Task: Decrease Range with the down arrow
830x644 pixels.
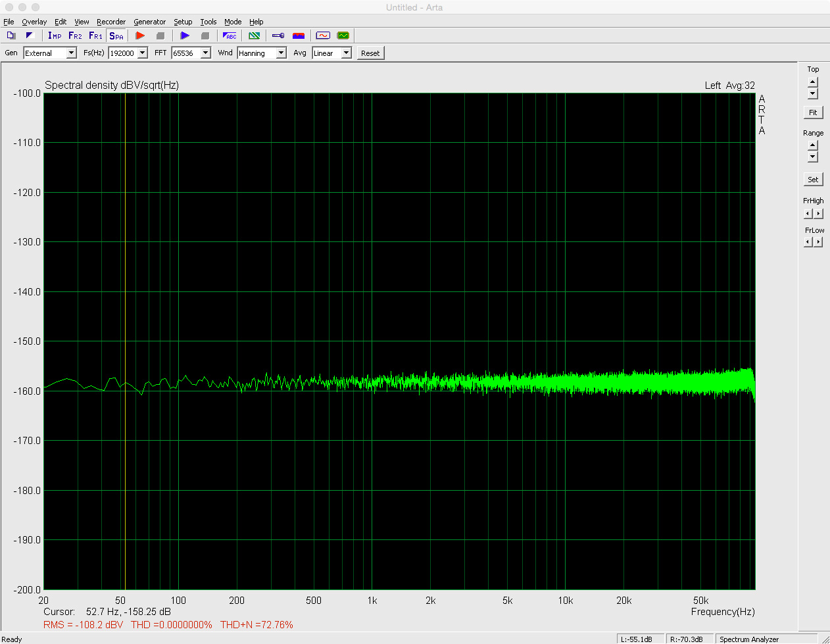Action: click(x=813, y=157)
